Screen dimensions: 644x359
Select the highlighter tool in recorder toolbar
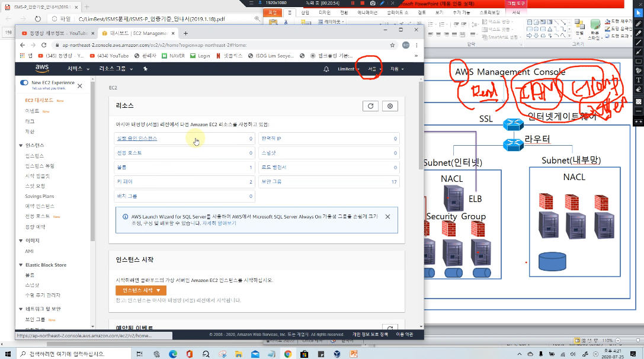coord(638,33)
